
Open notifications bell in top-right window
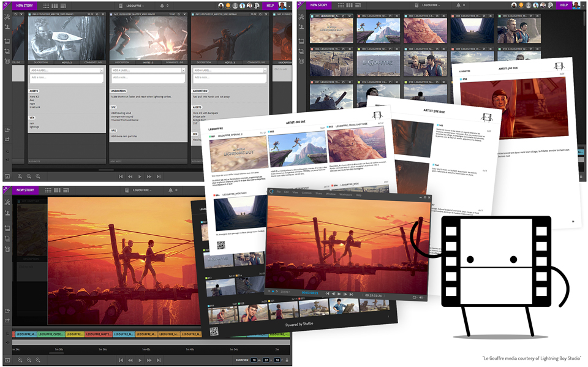tap(459, 6)
